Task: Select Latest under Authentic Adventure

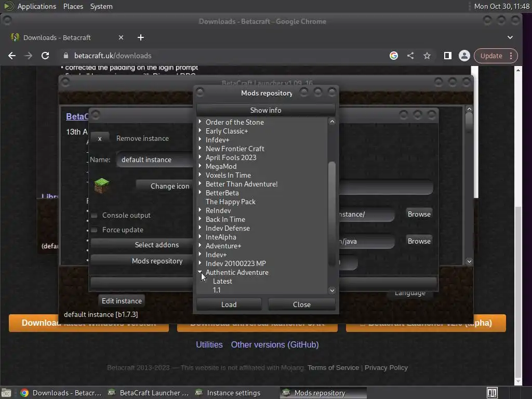Action: click(x=222, y=281)
